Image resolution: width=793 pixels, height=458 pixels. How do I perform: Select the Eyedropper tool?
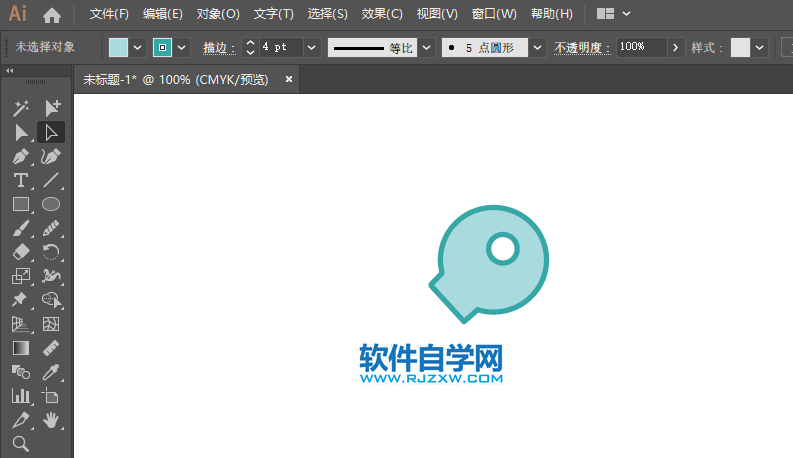point(51,373)
